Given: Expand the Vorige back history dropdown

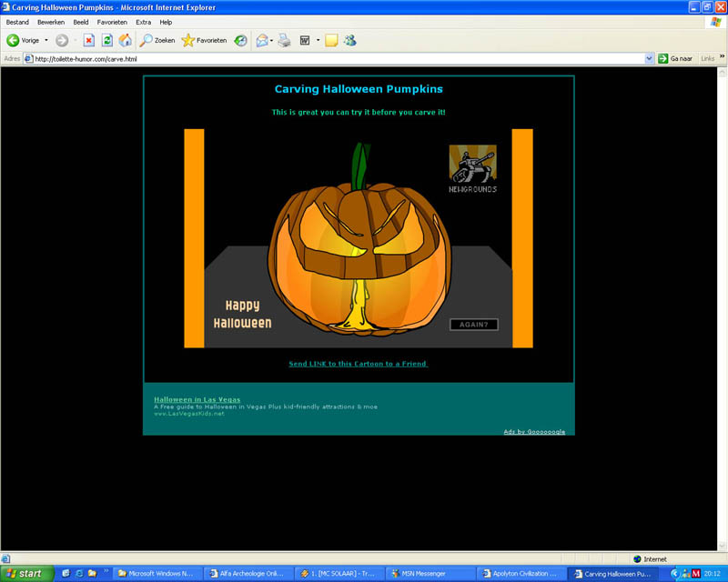Looking at the screenshot, I should (x=46, y=40).
